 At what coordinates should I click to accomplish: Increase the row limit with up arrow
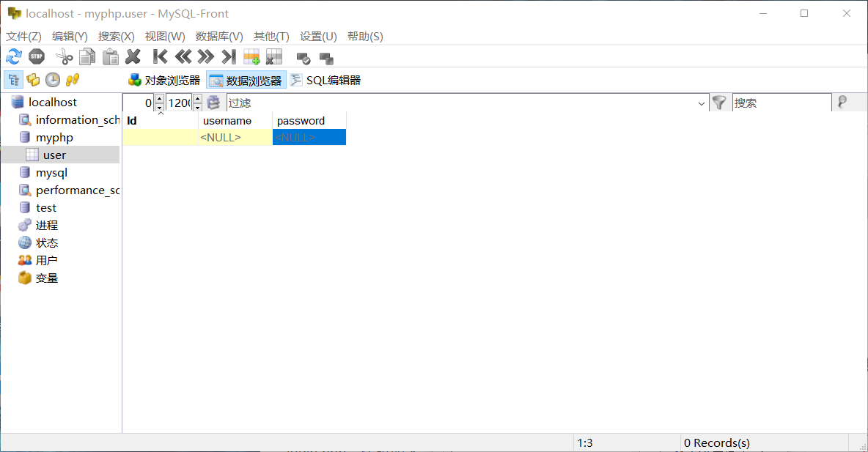(198, 98)
